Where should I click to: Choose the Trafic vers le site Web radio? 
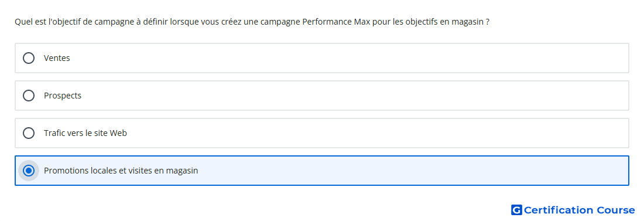pyautogui.click(x=29, y=133)
